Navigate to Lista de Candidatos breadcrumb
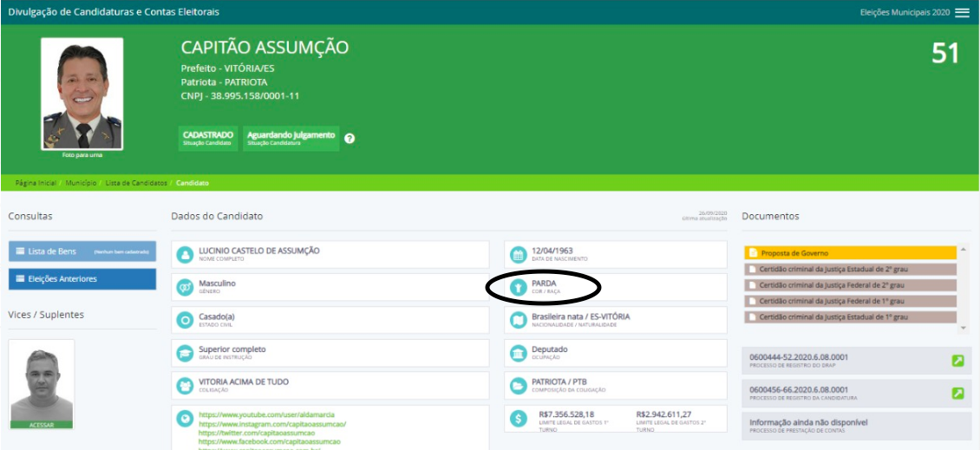Image resolution: width=980 pixels, height=450 pixels. 135,183
